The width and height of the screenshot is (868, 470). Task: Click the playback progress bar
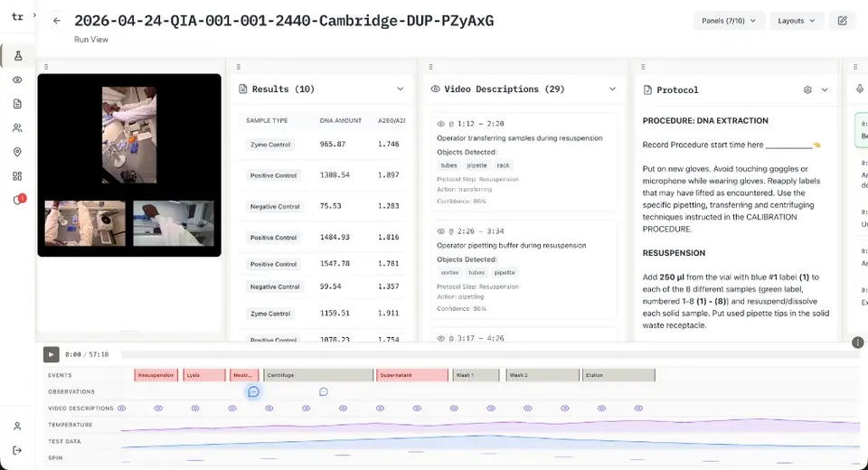click(x=490, y=354)
